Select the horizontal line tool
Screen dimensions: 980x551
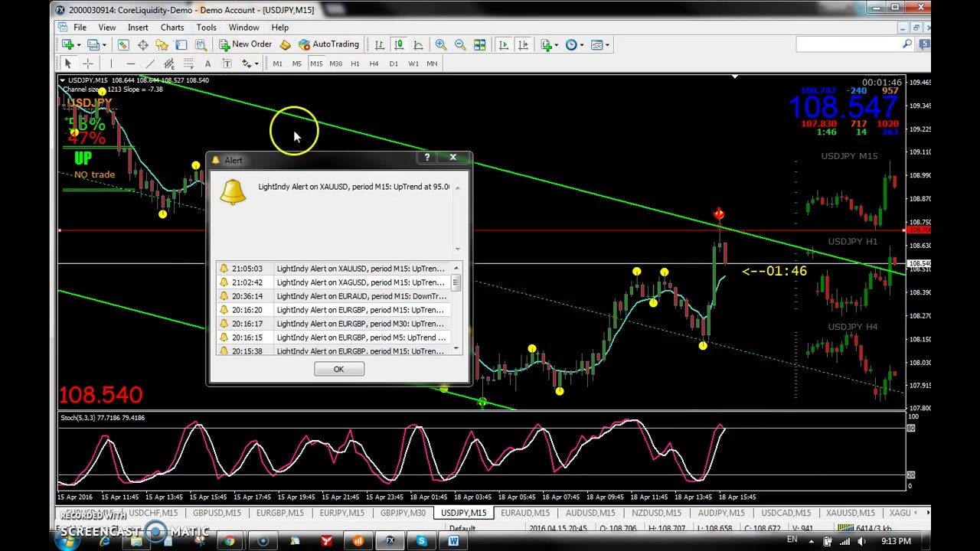click(130, 64)
